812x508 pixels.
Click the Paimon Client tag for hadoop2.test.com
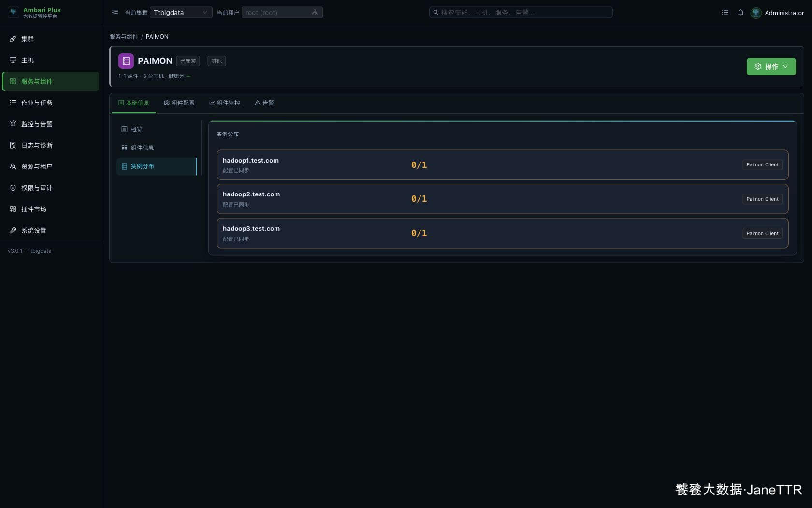(x=762, y=199)
